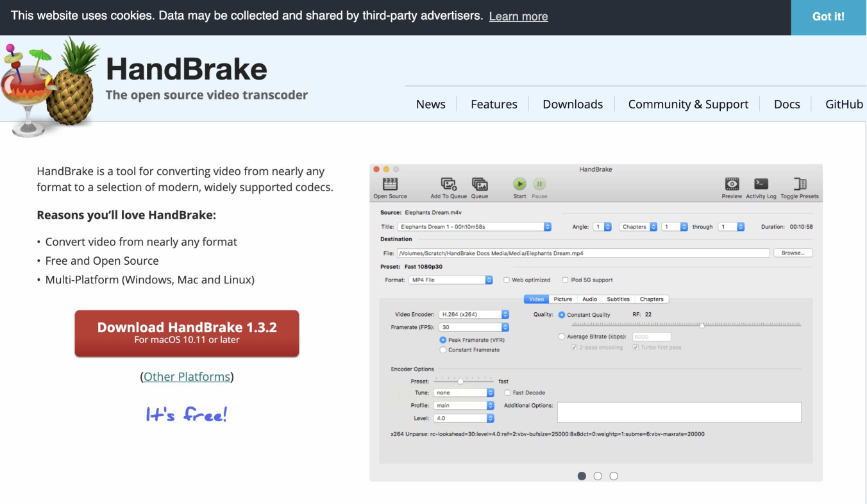
Task: Select the Peak Framerate (VFR) radio button
Action: 442,340
